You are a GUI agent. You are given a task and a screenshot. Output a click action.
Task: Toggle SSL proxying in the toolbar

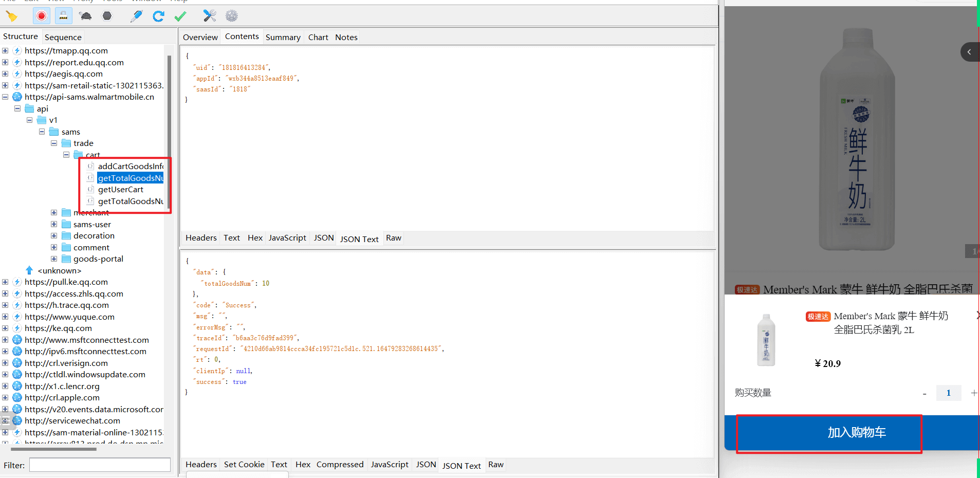click(63, 16)
